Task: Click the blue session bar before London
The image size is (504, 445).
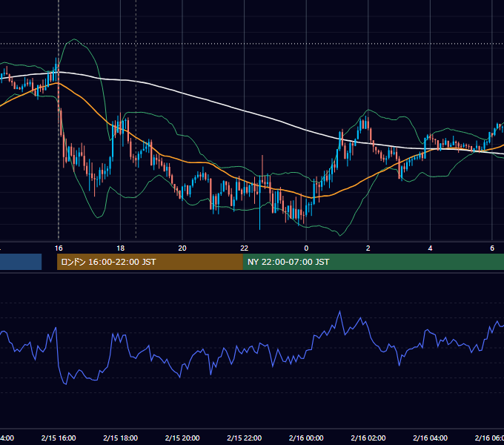Action: point(21,262)
